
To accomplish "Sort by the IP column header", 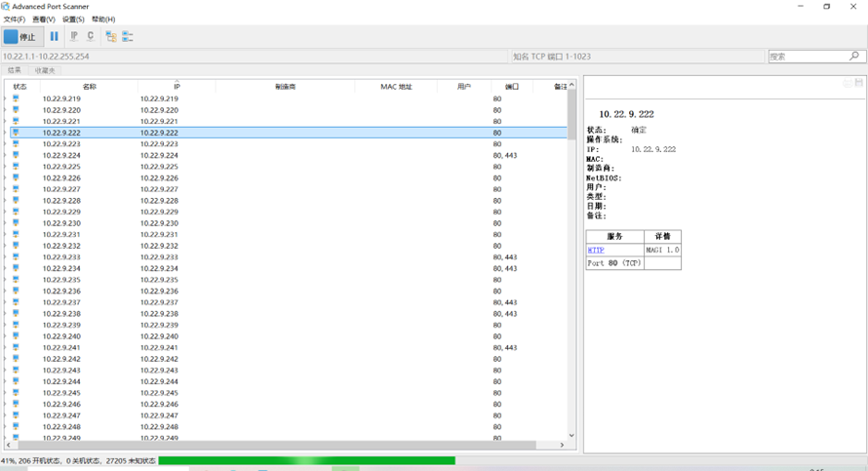I will click(x=177, y=87).
